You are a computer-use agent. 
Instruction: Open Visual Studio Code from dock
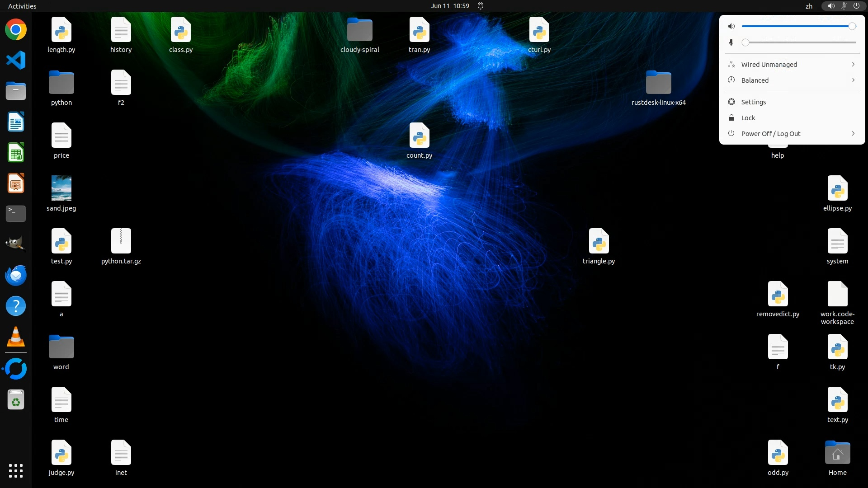tap(16, 61)
